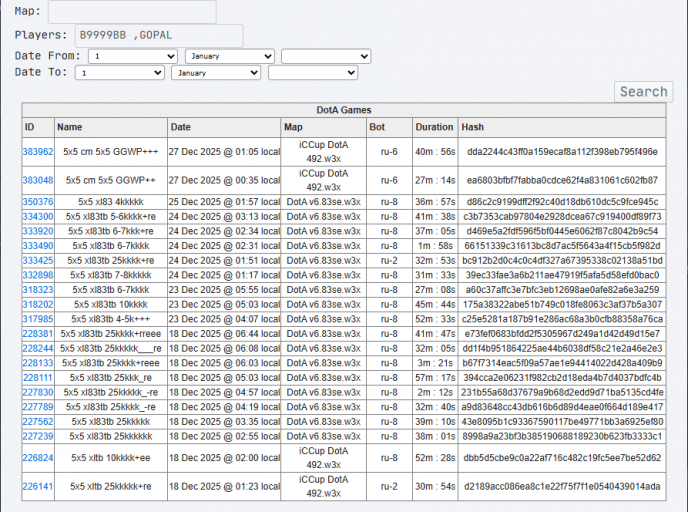The width and height of the screenshot is (688, 512).
Task: Open game ID 228244 link
Action: click(38, 348)
